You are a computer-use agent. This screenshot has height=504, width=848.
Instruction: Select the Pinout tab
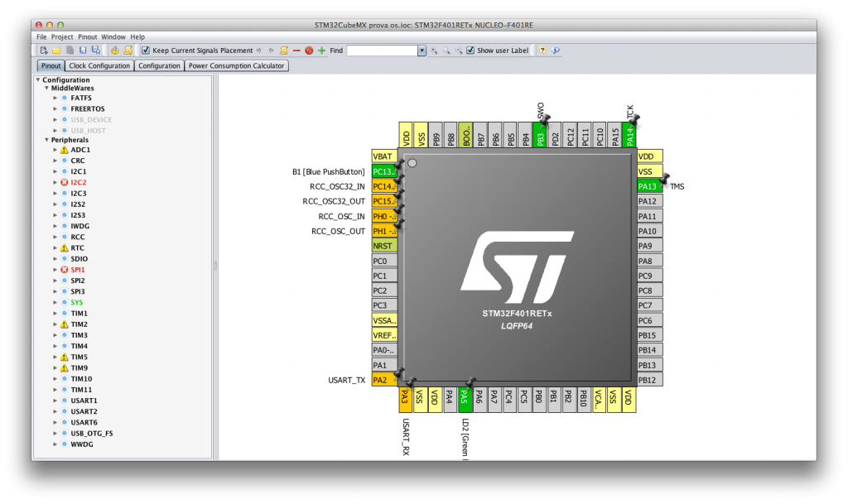point(51,66)
